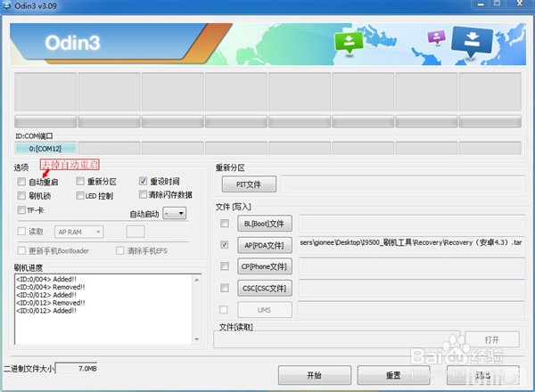Click log line '<ID:0/004> Removed!!'
Viewport: 535px width, 392px height.
(x=51, y=287)
